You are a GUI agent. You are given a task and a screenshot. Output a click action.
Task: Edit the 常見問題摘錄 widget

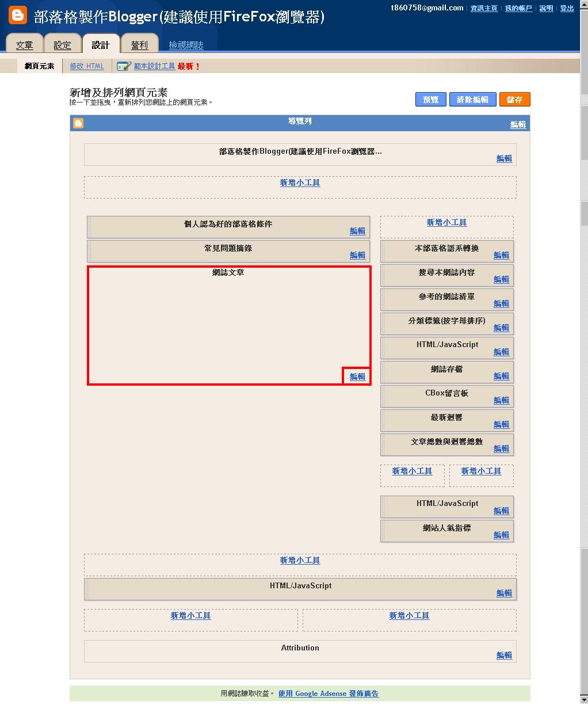coord(357,255)
